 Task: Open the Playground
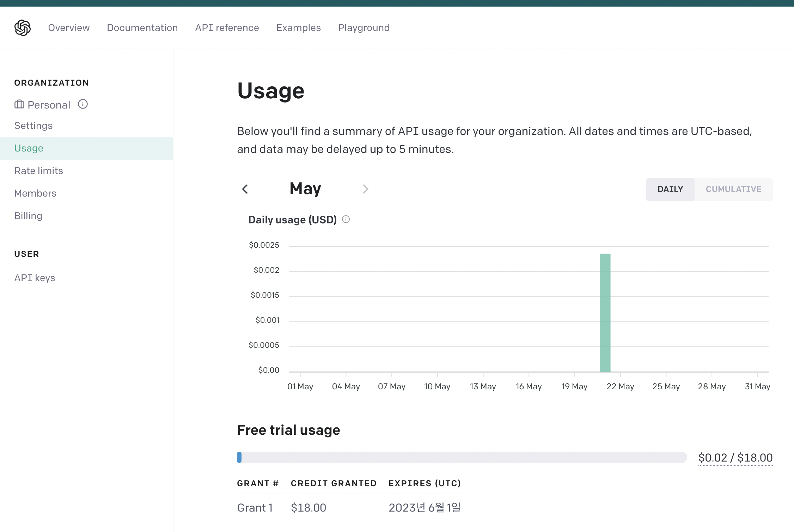tap(364, 28)
